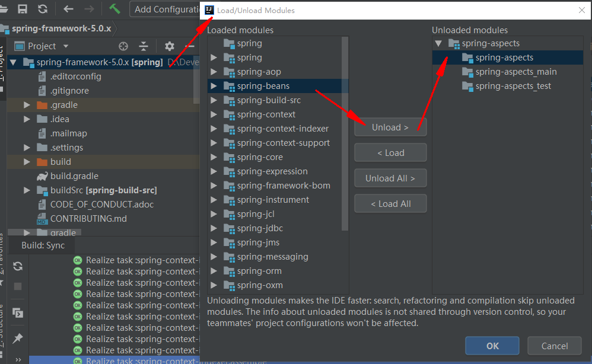592x364 pixels.
Task: Select .mailmap in Project tree
Action: tap(68, 133)
